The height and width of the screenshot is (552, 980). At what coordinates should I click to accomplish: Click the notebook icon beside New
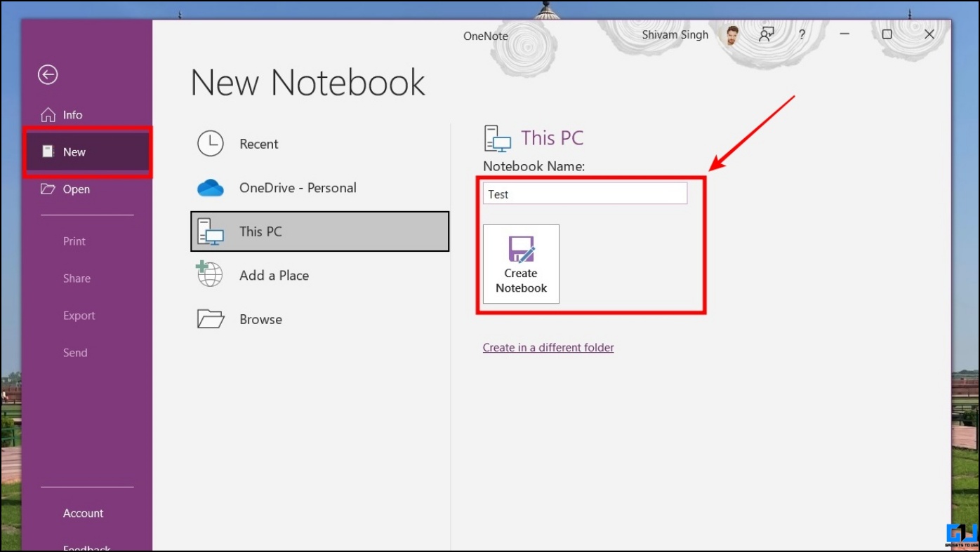(48, 152)
